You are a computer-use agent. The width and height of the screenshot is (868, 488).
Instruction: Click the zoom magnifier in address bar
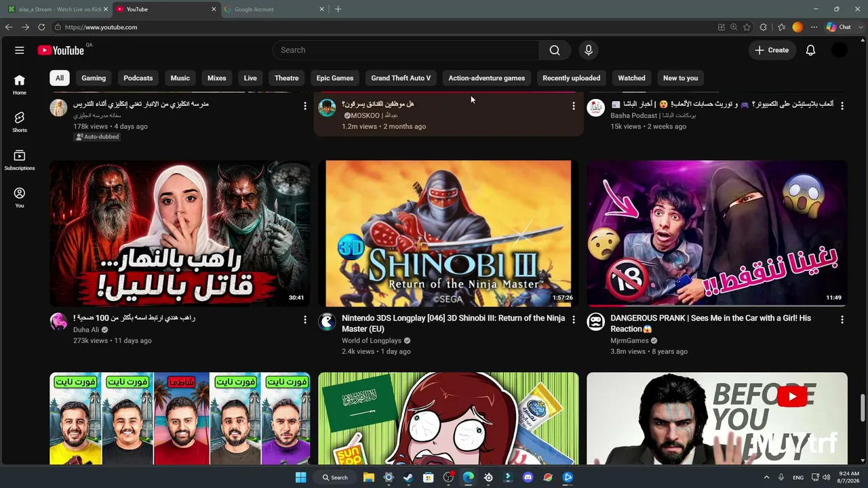tap(734, 27)
